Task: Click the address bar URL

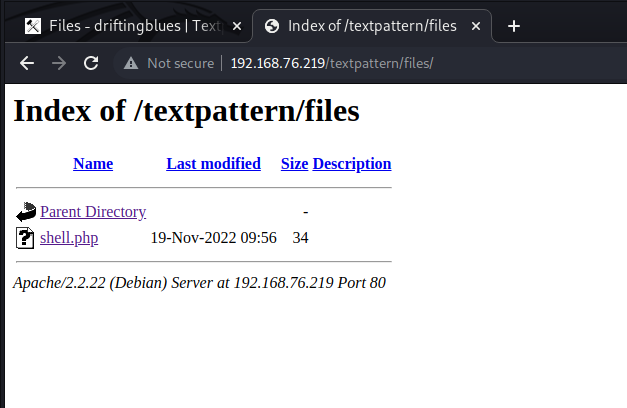Action: (x=332, y=63)
